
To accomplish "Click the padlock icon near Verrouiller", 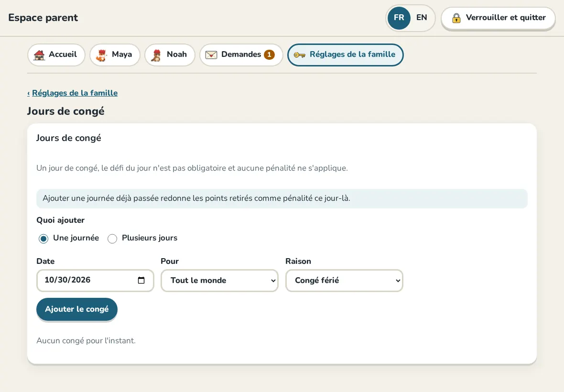I will click(456, 18).
